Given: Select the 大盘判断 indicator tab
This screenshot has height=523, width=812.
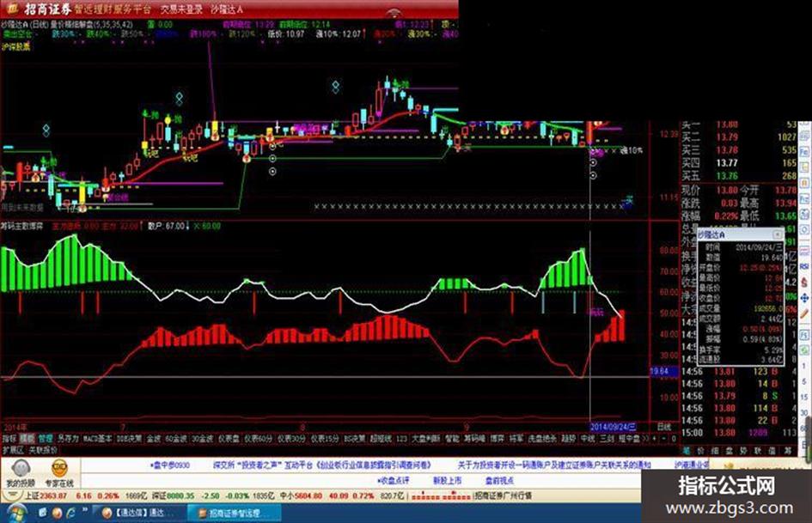Looking at the screenshot, I should click(425, 439).
